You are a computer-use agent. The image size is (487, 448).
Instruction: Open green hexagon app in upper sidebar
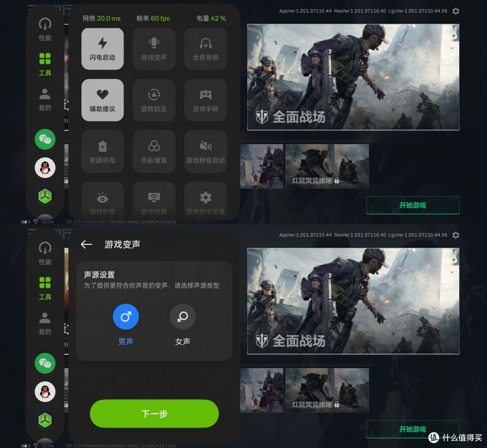pyautogui.click(x=45, y=196)
